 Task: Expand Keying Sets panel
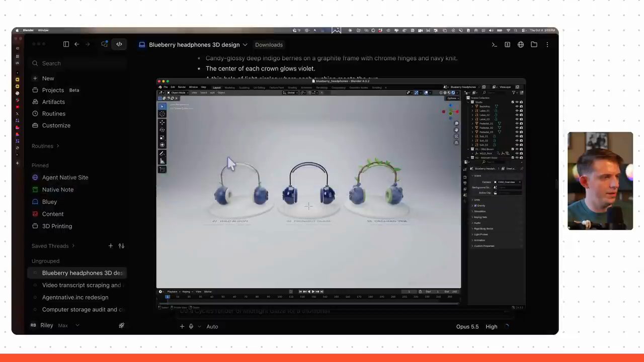coord(472,217)
